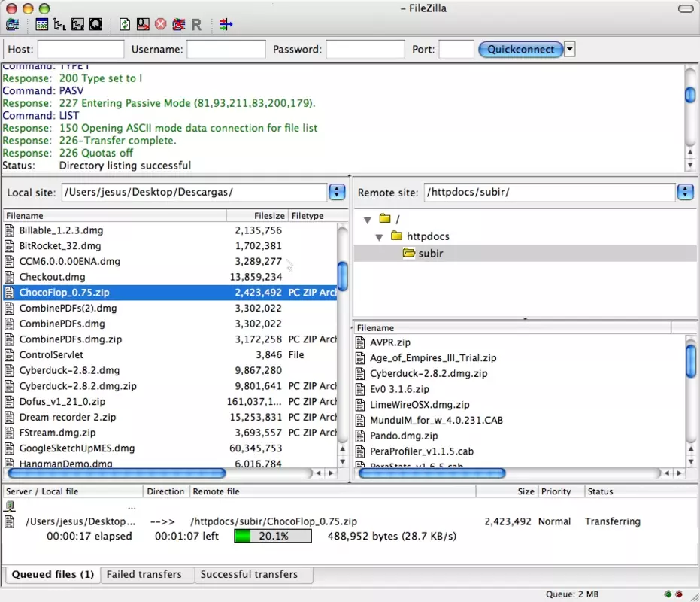Select MunduIM_for_w_4.0.231.CAB in remote list
The image size is (700, 602).
(x=520, y=421)
